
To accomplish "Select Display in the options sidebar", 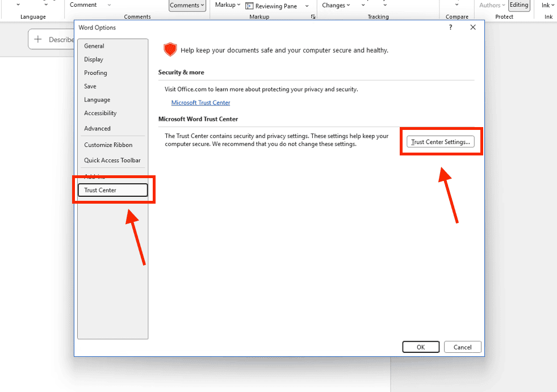I will point(94,60).
